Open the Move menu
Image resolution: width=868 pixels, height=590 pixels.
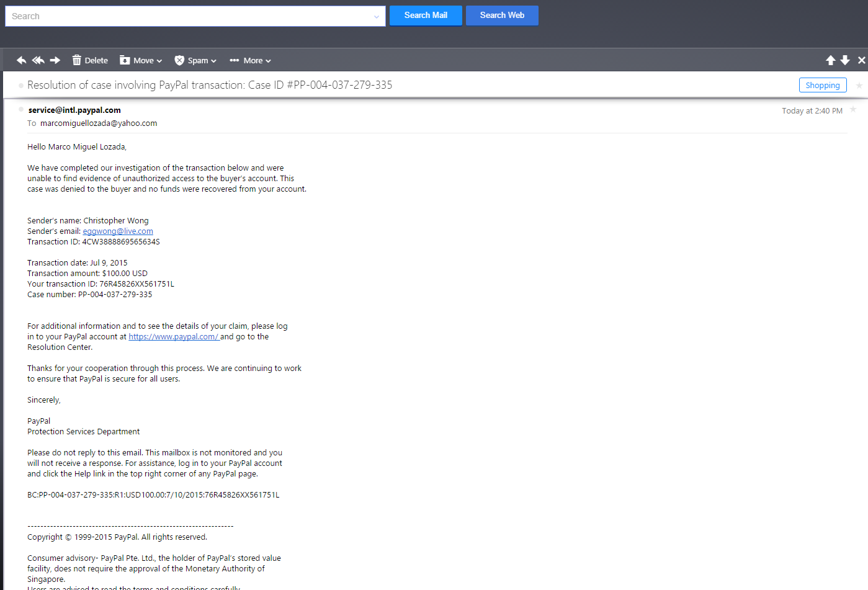click(141, 60)
